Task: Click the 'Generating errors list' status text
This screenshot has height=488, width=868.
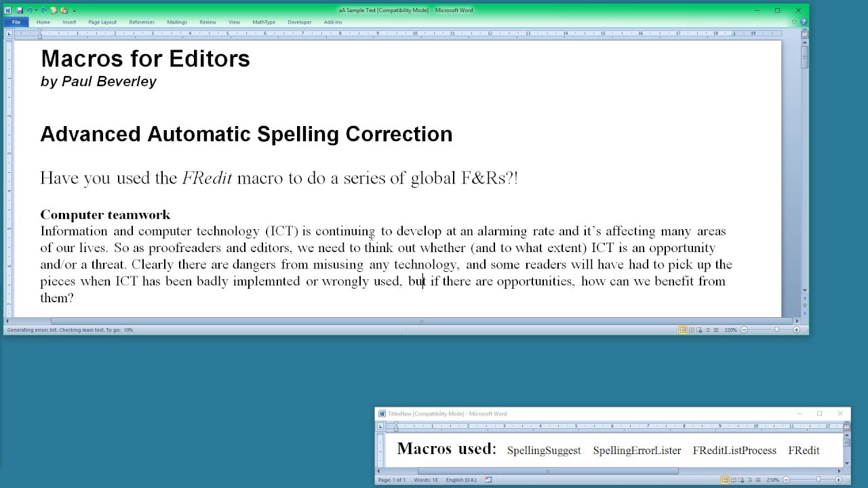Action: click(x=70, y=330)
